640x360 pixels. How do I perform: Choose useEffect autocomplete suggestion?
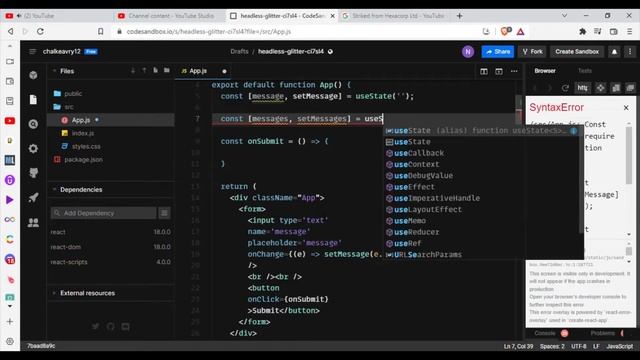(482, 187)
